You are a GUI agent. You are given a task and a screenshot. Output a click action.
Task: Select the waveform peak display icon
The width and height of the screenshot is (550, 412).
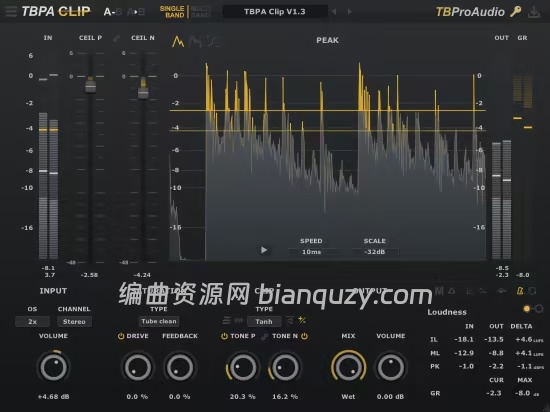[x=178, y=42]
